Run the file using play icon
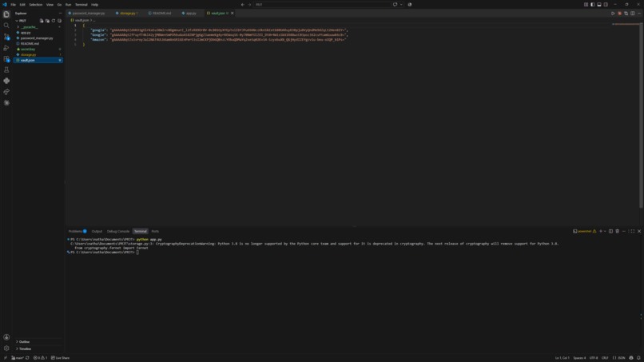 point(613,13)
